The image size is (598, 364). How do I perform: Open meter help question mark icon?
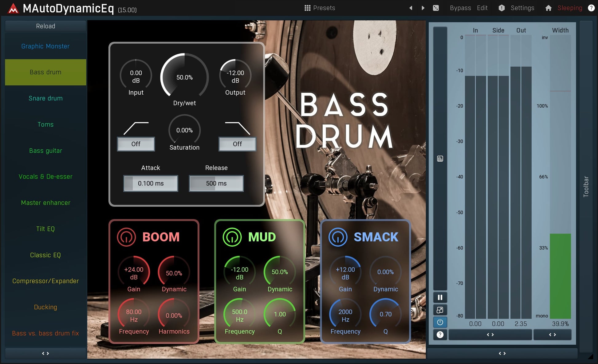pyautogui.click(x=440, y=335)
